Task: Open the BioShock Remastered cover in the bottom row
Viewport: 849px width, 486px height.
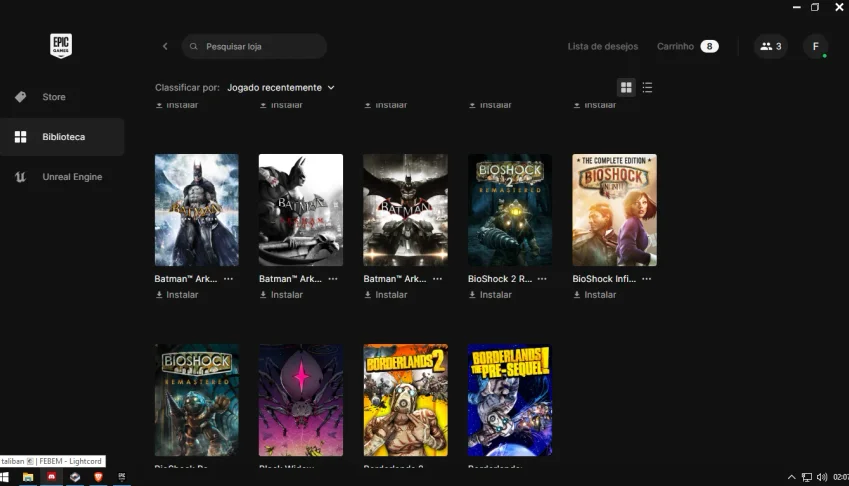Action: (197, 400)
